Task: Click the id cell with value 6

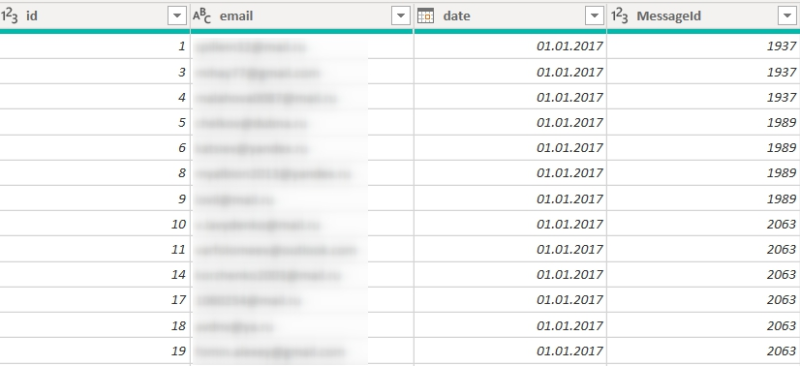Action: (95, 148)
